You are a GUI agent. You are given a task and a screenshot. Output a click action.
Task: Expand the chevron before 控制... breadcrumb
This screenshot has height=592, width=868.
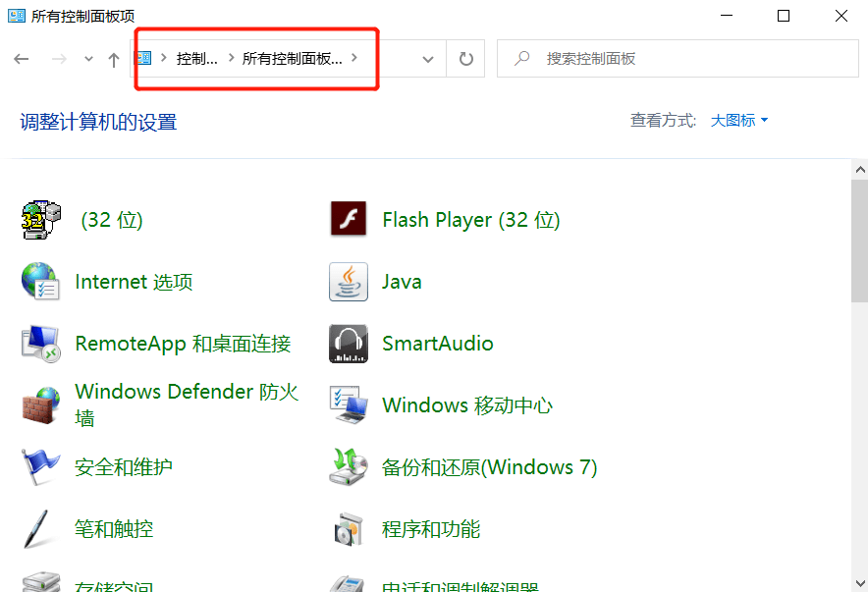coord(164,58)
